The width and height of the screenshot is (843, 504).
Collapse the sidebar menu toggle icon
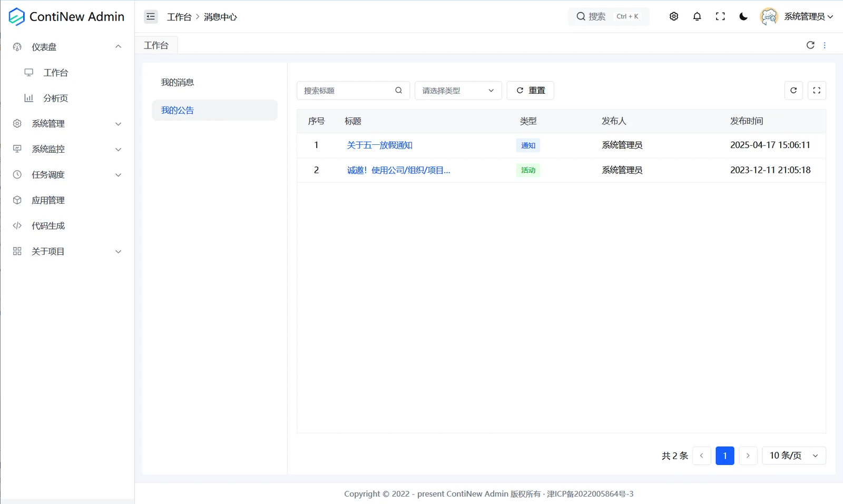[151, 16]
